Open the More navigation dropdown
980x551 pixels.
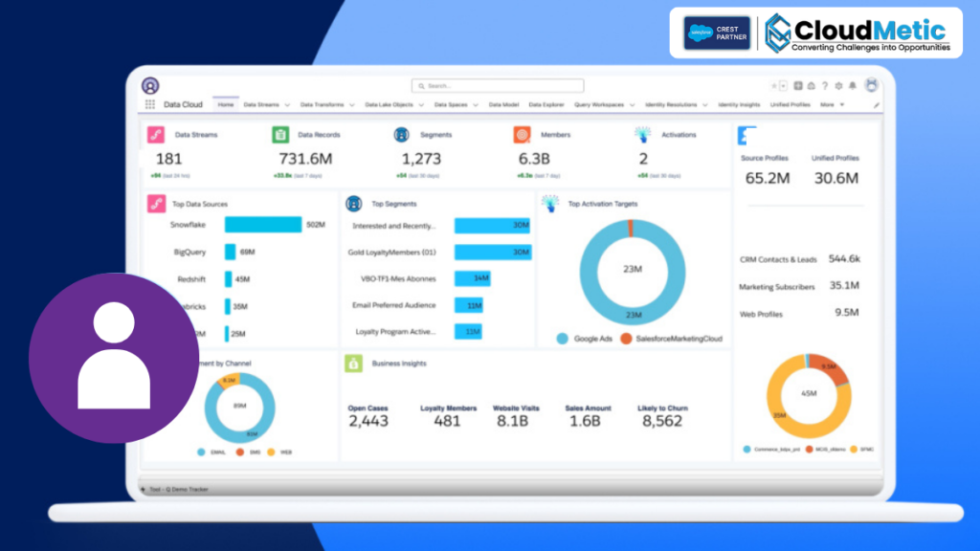coord(832,105)
